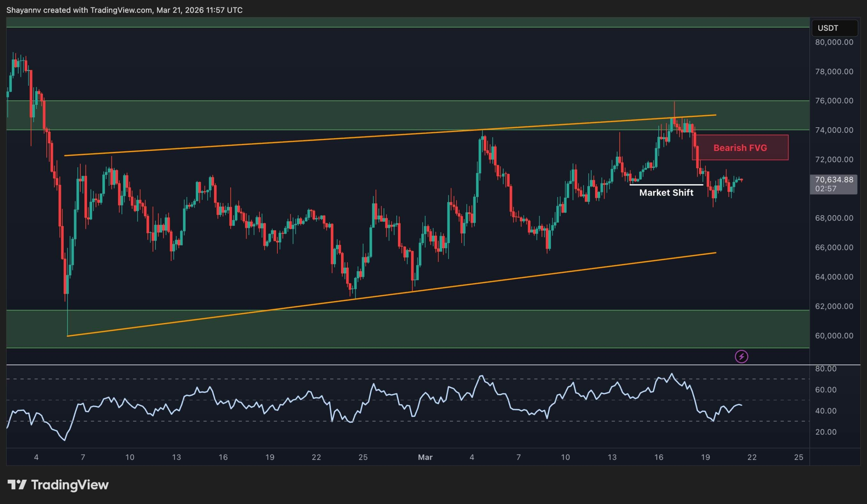This screenshot has width=867, height=504.
Task: Click the 60,000.00 price axis label
Action: click(x=834, y=335)
